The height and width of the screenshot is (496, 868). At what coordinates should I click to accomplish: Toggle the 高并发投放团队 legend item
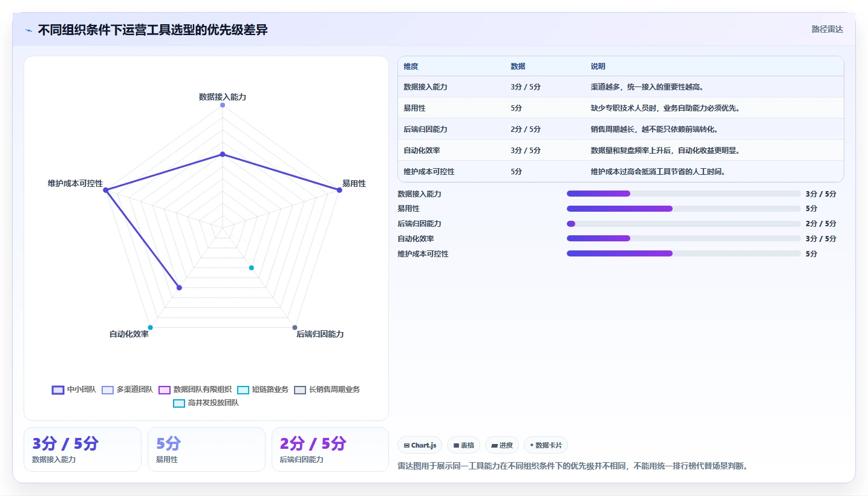coord(206,403)
